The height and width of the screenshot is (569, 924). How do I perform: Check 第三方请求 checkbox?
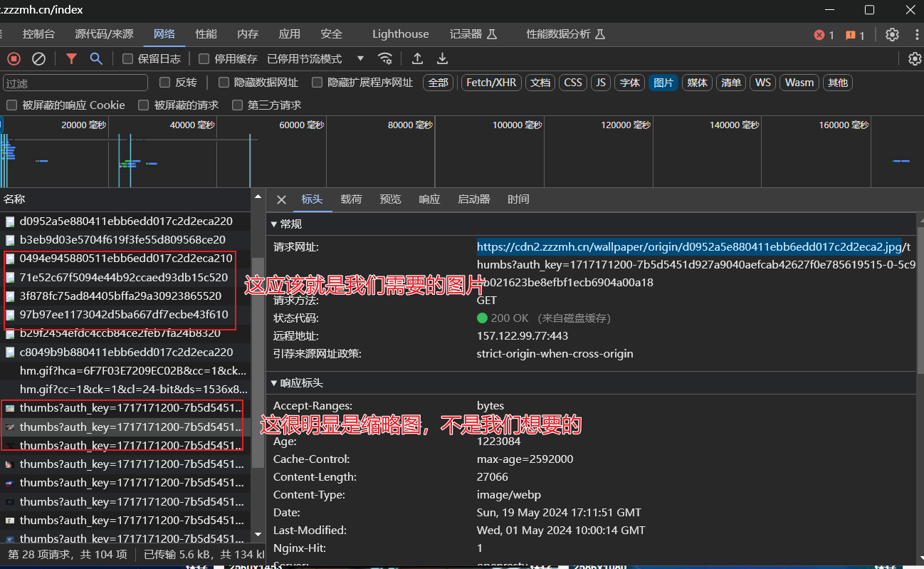click(x=237, y=105)
